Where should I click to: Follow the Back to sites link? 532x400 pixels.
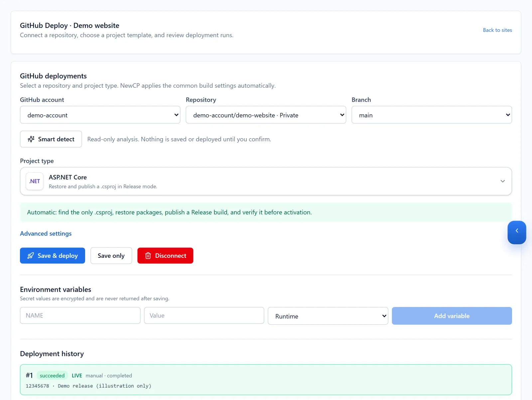(x=497, y=30)
